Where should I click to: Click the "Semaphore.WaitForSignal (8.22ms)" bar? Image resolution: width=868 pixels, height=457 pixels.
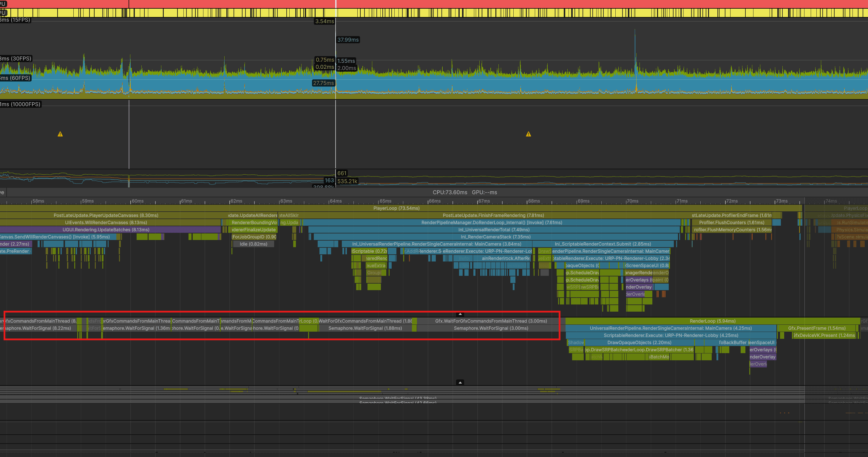(38, 328)
